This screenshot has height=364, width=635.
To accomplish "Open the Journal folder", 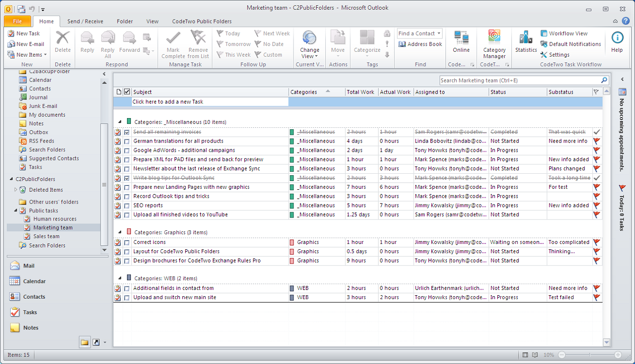I will (38, 98).
